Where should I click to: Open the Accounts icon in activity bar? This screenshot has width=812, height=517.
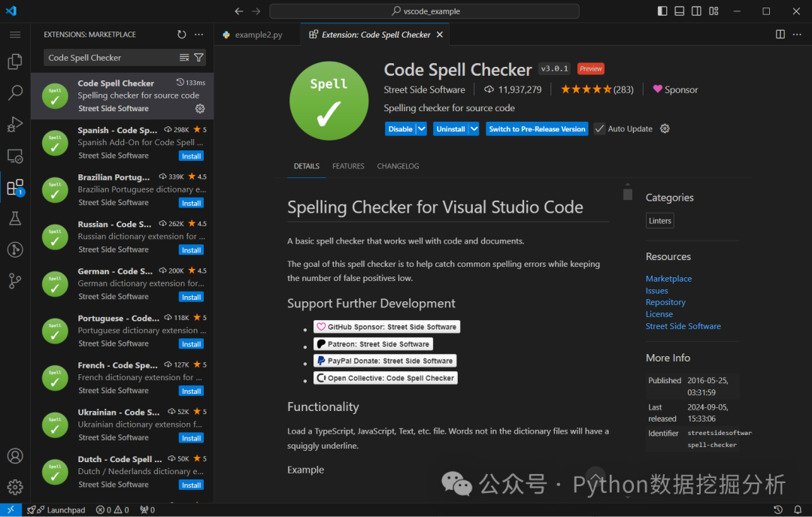point(15,456)
